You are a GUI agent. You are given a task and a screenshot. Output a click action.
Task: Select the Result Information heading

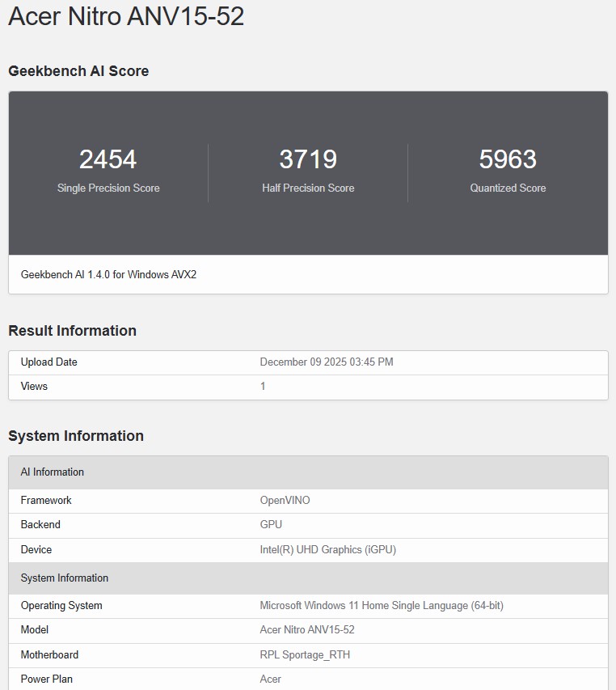click(x=72, y=331)
